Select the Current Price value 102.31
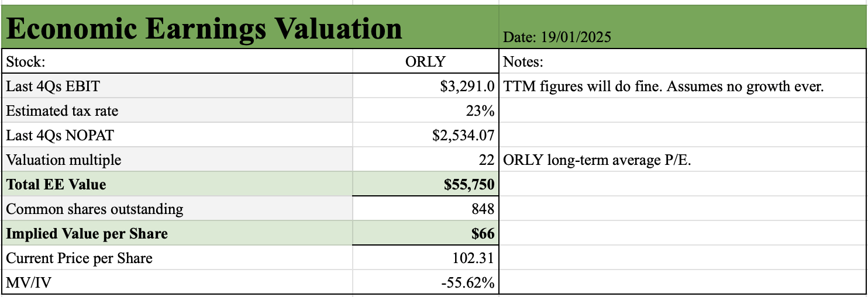This screenshot has width=868, height=297. pyautogui.click(x=426, y=258)
